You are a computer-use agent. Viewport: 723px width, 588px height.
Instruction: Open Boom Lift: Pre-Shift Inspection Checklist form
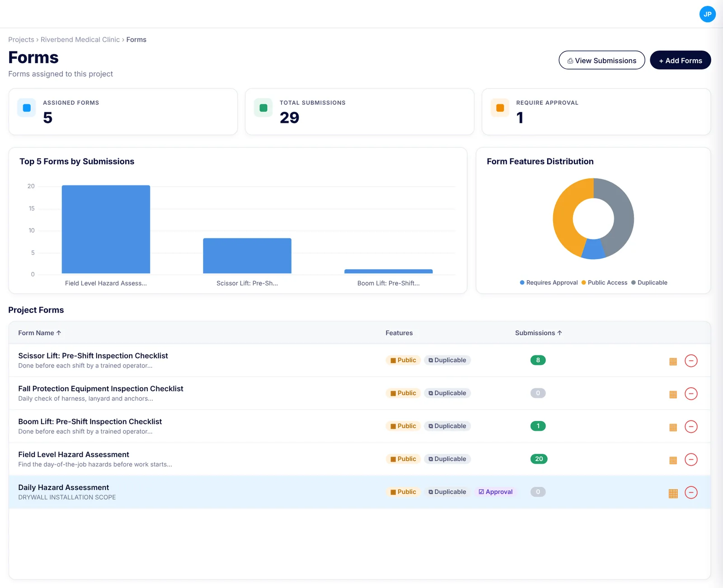tap(90, 421)
